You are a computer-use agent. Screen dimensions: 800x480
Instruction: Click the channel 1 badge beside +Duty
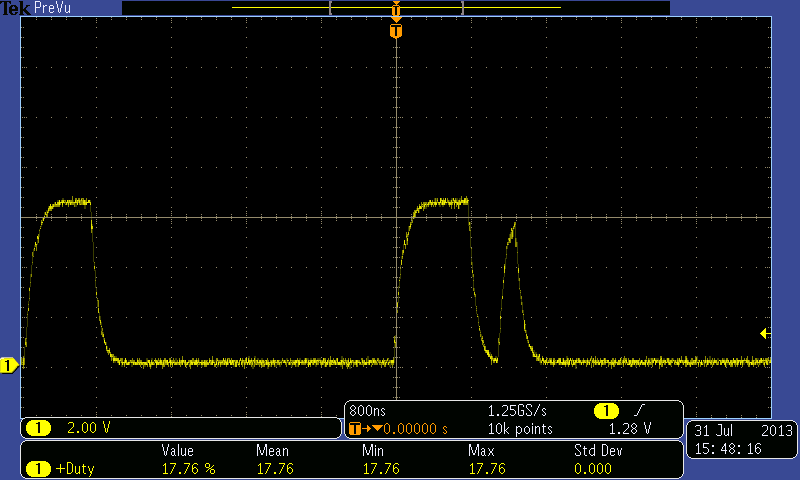click(38, 468)
